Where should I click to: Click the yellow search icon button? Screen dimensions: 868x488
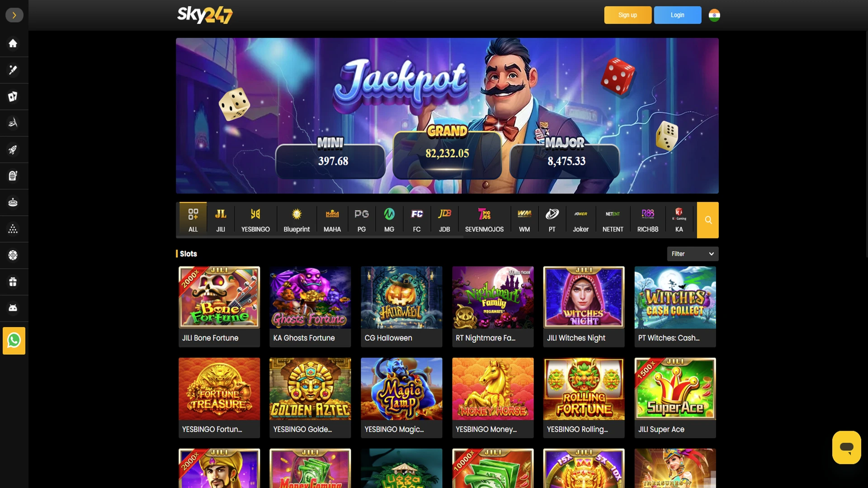(708, 220)
